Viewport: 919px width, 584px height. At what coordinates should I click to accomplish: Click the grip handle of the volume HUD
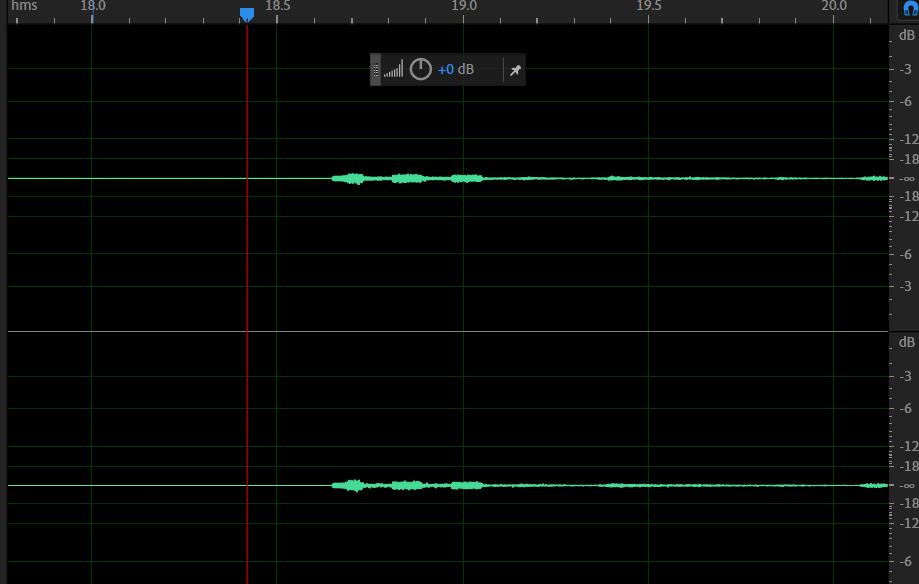click(x=376, y=70)
